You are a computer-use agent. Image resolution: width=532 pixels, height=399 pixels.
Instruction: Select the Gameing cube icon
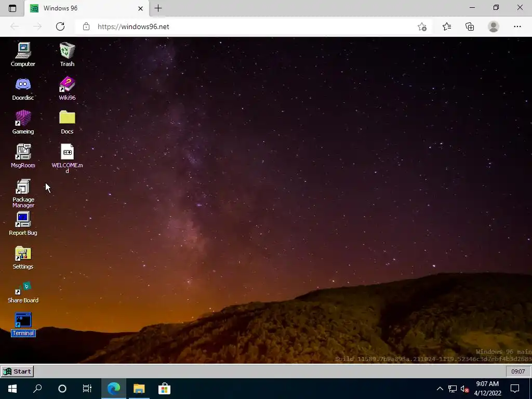click(23, 122)
